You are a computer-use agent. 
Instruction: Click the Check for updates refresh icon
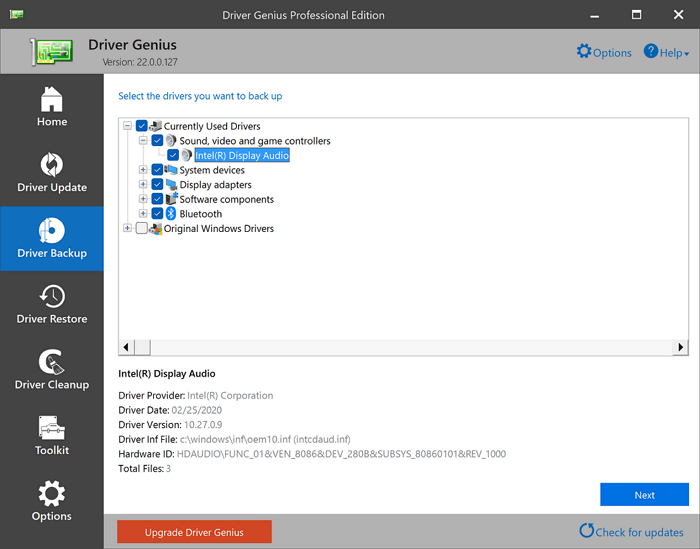click(587, 530)
